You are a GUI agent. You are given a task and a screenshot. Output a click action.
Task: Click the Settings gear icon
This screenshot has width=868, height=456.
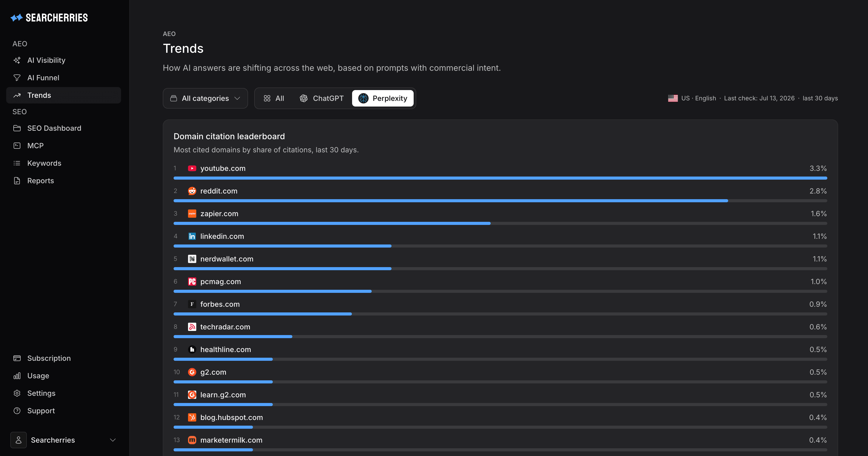click(17, 393)
